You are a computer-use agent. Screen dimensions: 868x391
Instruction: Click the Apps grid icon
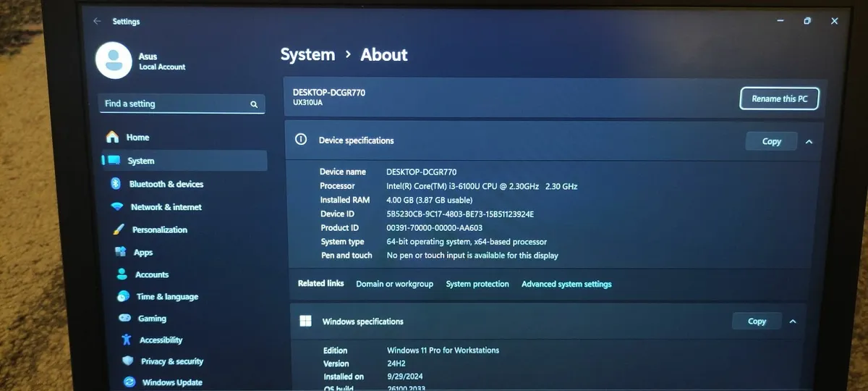[x=121, y=252]
